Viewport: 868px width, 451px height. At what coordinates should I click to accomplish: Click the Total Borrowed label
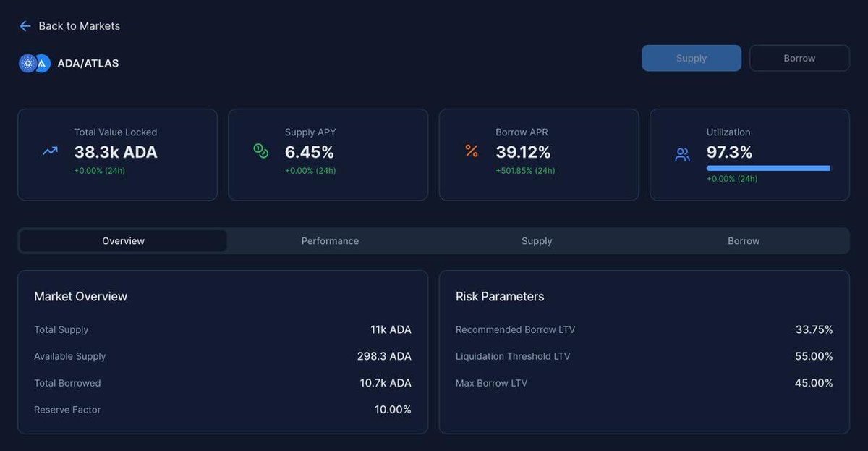[67, 383]
